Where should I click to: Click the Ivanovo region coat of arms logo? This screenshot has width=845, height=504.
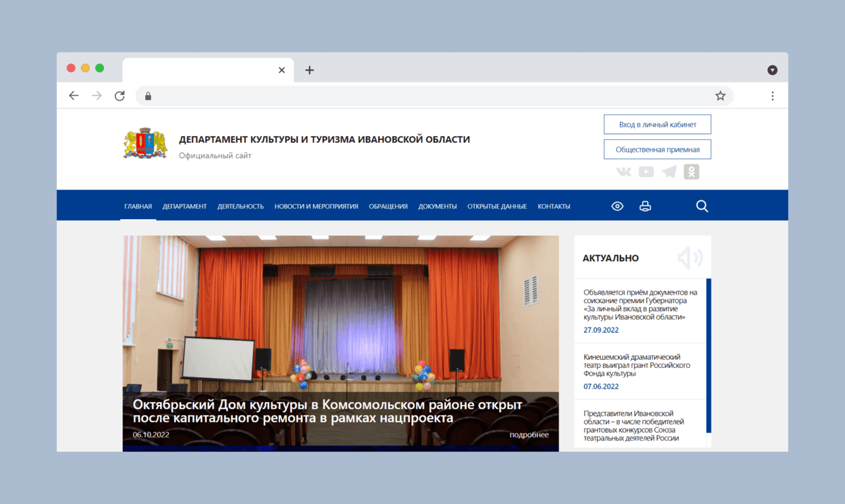145,143
